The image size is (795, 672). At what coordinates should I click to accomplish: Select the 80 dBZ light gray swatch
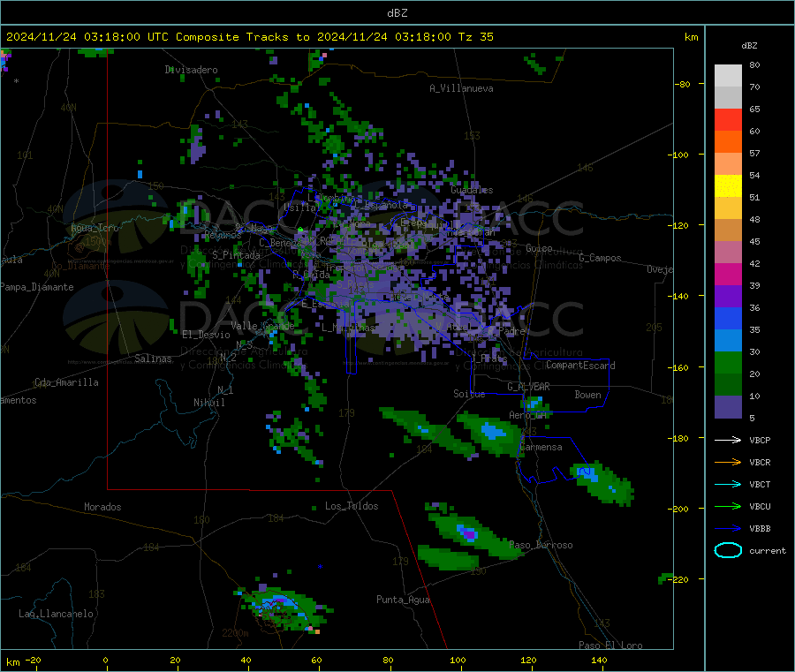tap(728, 76)
